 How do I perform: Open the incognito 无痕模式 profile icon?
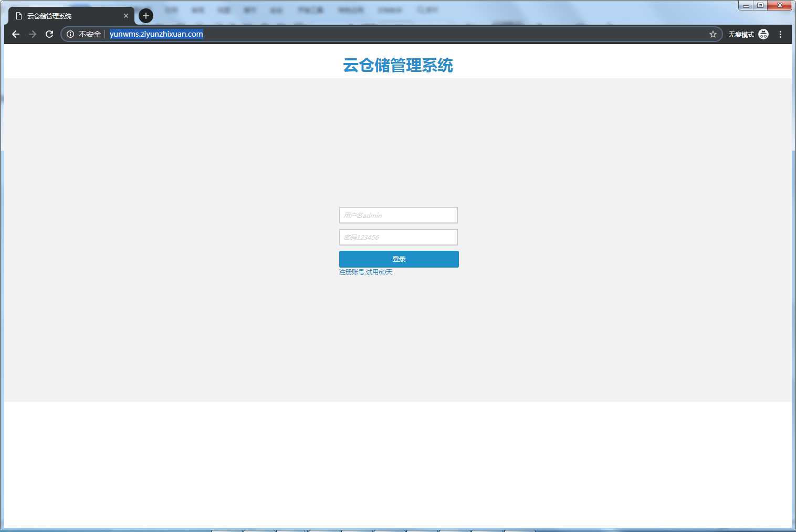coord(763,34)
